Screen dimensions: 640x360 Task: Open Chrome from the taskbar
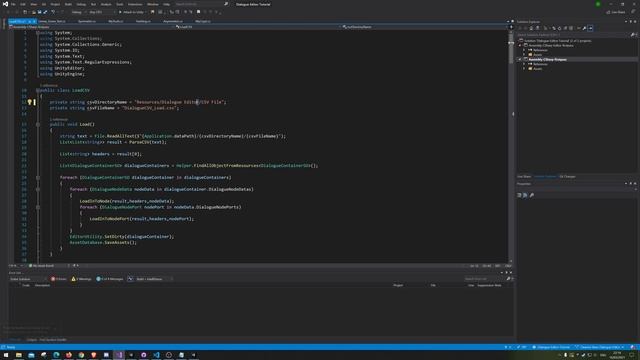click(x=81, y=356)
